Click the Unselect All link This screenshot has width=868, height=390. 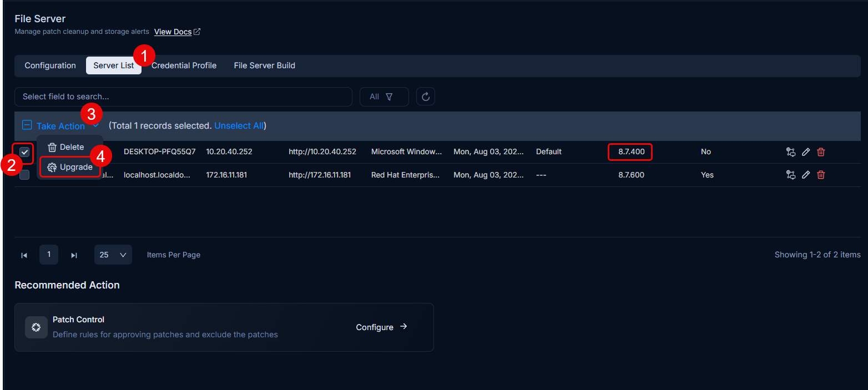tap(239, 126)
